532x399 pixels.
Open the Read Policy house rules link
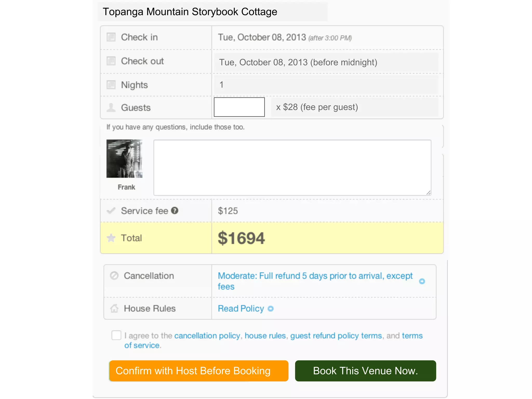point(241,309)
